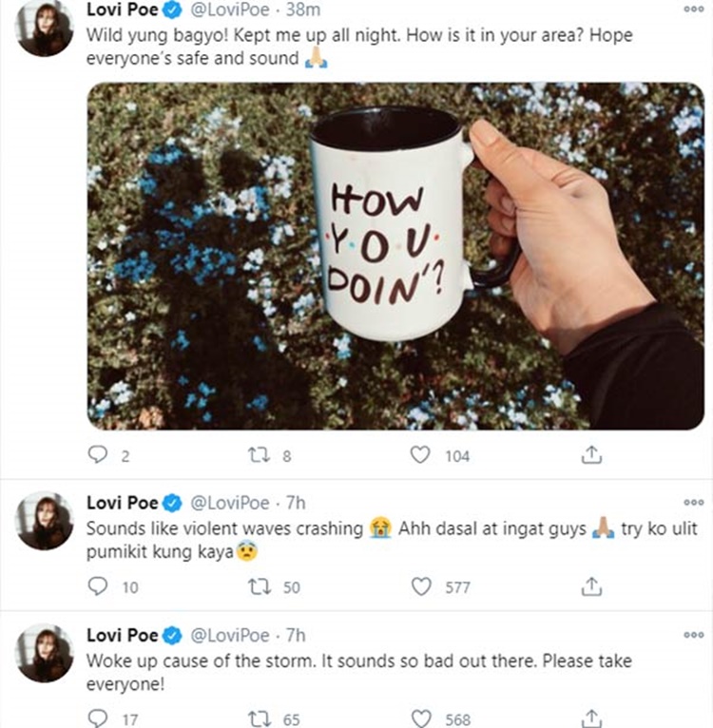This screenshot has height=728, width=713.
Task: Like the tweet with 577 likes
Action: coord(420,586)
